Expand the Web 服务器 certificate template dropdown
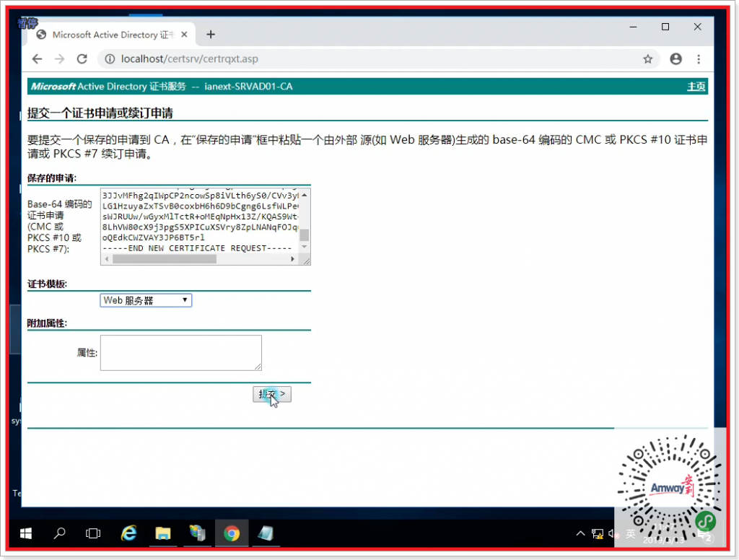 146,300
